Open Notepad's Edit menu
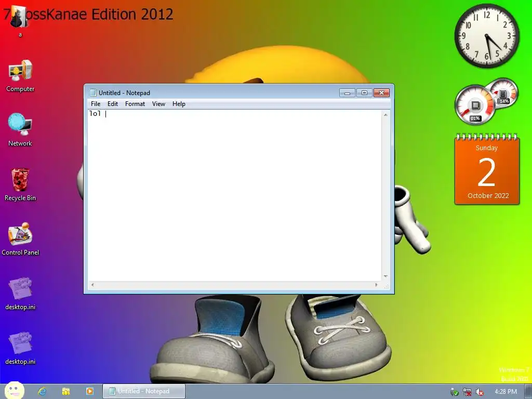532x399 pixels. click(113, 104)
